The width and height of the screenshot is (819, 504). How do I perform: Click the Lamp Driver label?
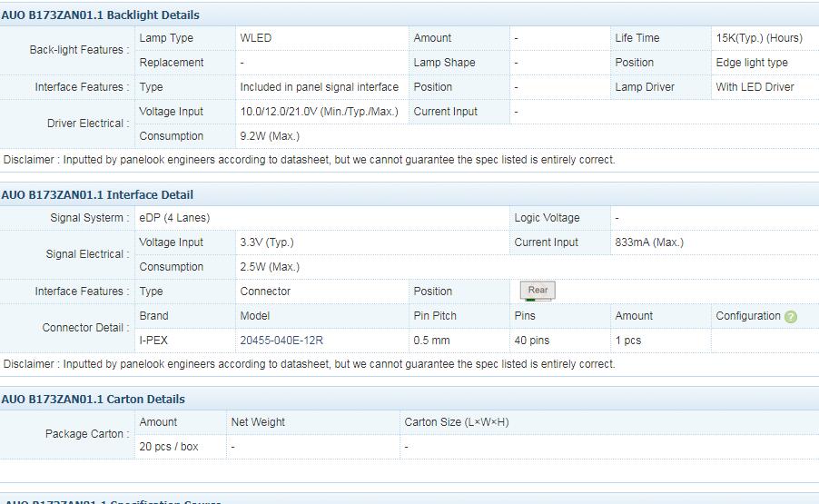pos(645,87)
